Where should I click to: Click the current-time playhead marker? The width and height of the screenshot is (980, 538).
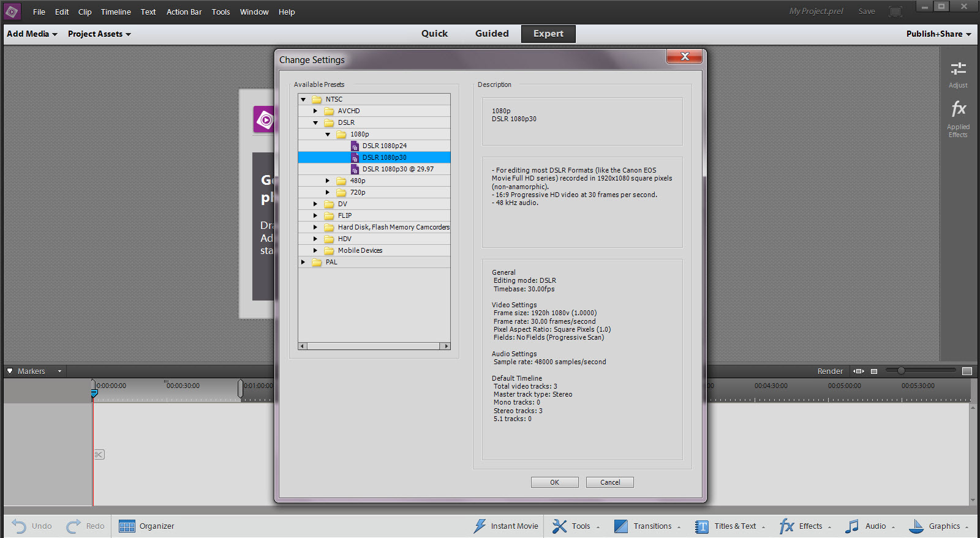tap(94, 393)
